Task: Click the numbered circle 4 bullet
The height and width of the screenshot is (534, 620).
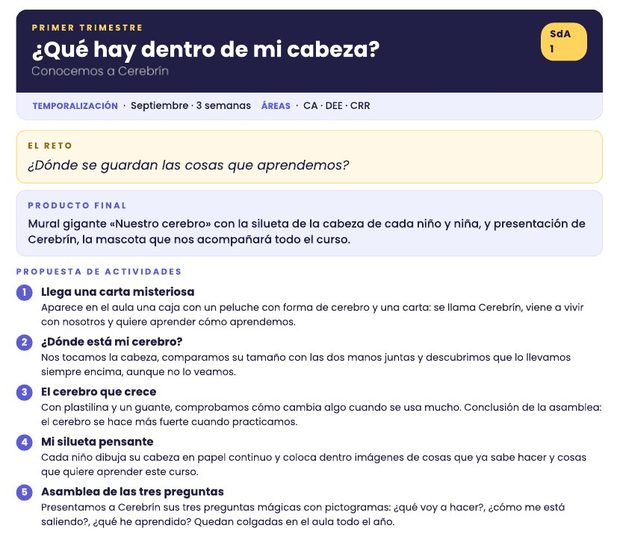Action: click(24, 442)
